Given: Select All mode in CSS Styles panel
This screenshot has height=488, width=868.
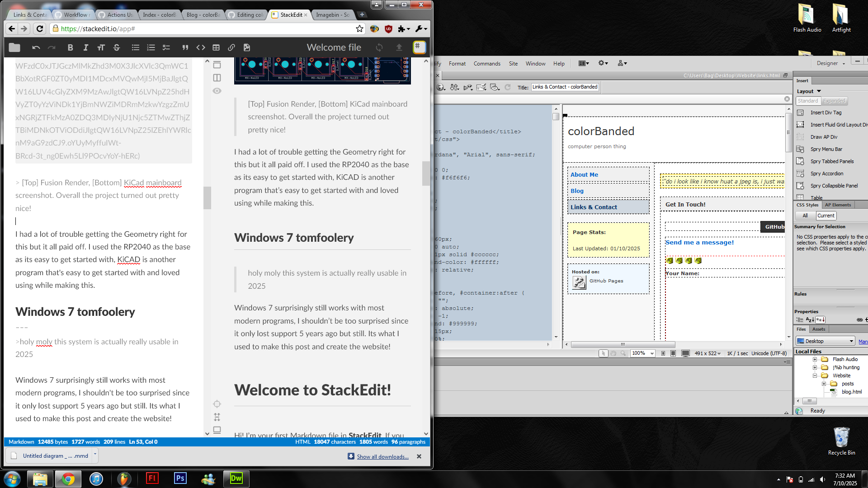Looking at the screenshot, I should pos(805,216).
